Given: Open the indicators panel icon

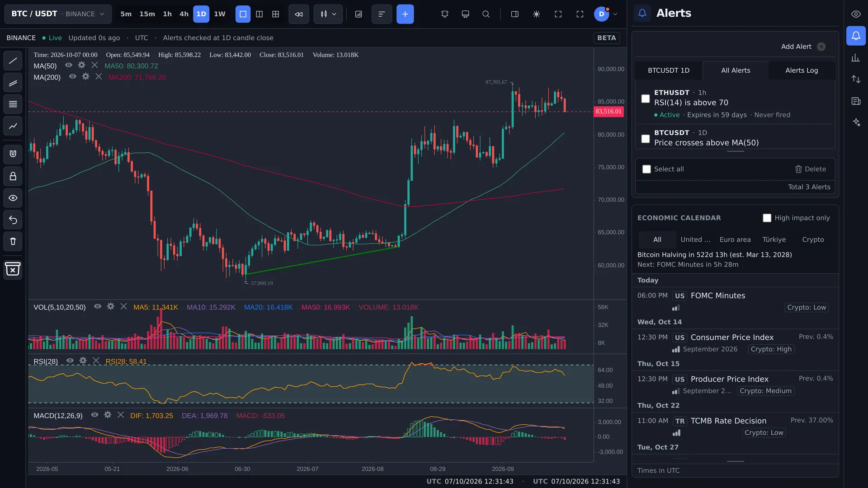Looking at the screenshot, I should (359, 14).
